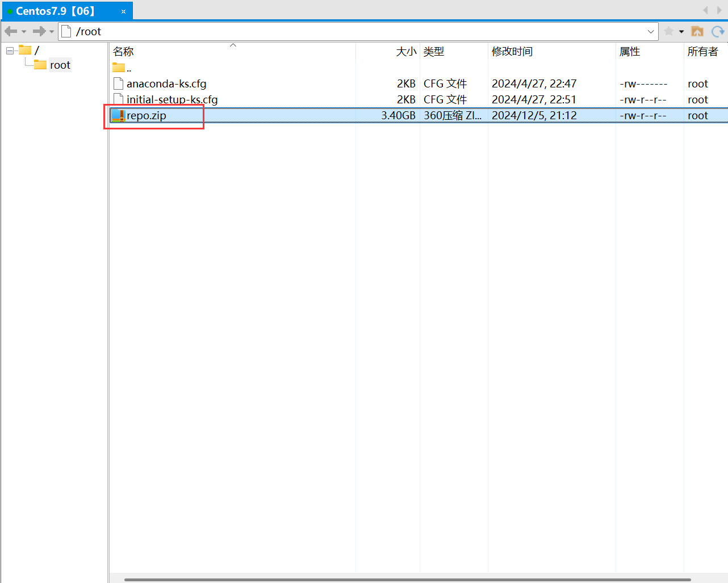
Task: Sort files by 名称 column
Action: (123, 52)
